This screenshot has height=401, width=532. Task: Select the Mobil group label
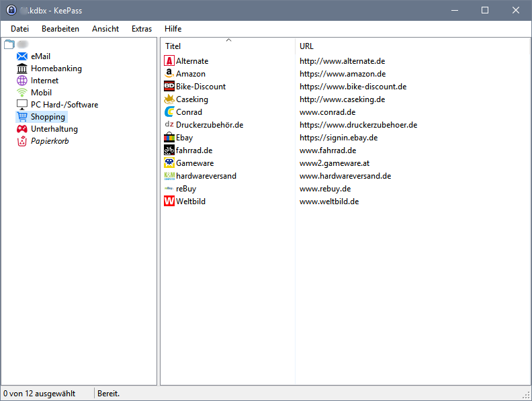(x=42, y=93)
